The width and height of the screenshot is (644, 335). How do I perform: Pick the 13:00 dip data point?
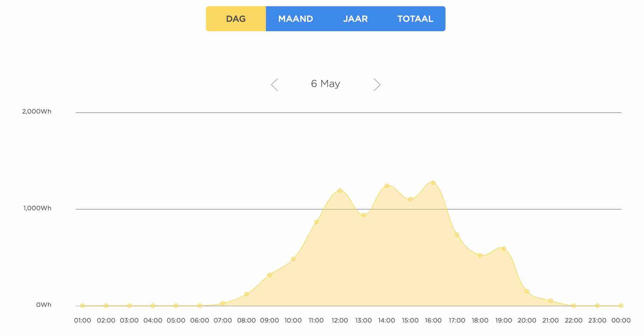point(363,215)
